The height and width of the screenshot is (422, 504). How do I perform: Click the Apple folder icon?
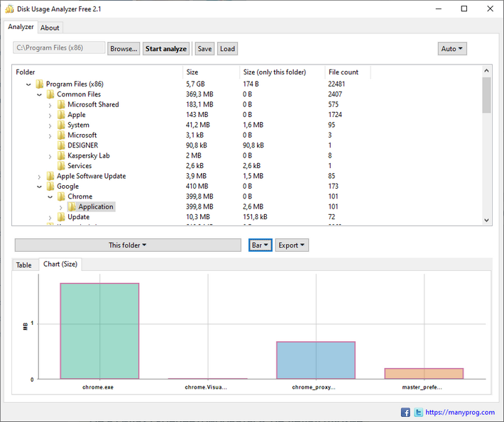[x=61, y=115]
